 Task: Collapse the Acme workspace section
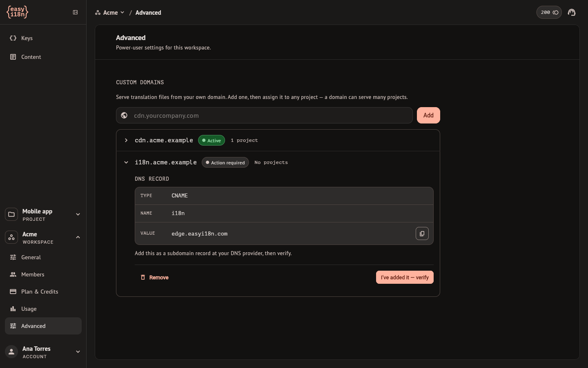click(x=43, y=237)
